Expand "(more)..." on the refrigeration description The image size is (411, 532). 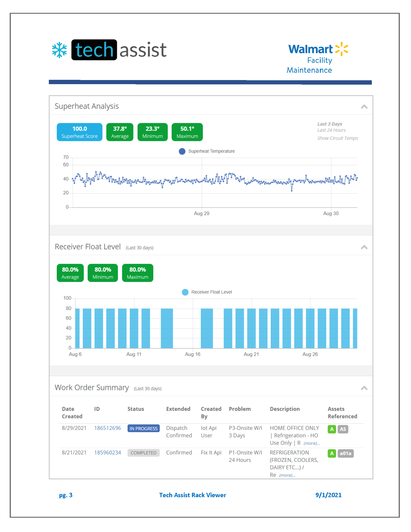pyautogui.click(x=287, y=475)
